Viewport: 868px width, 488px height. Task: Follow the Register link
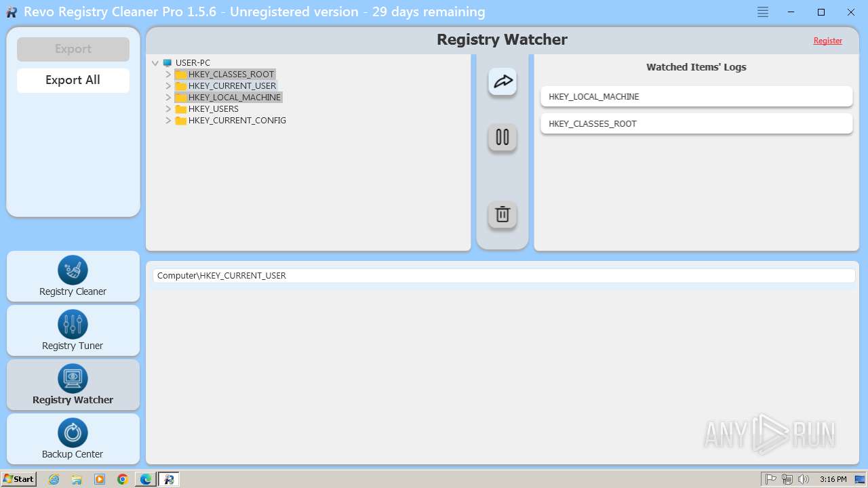pos(828,41)
